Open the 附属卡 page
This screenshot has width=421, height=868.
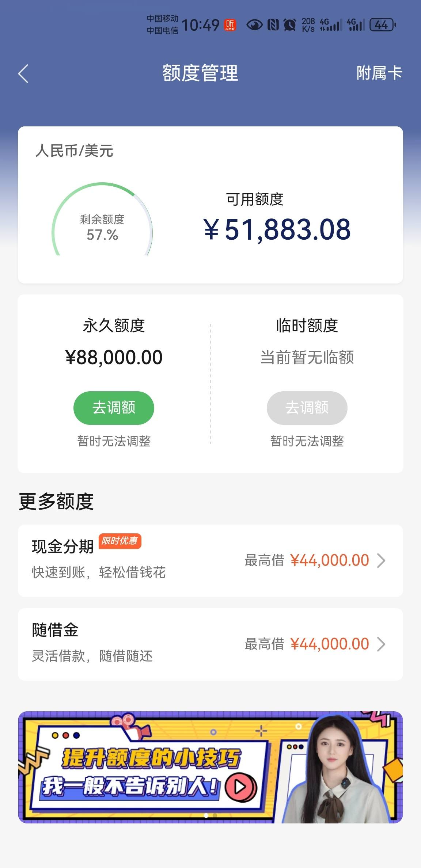click(379, 73)
